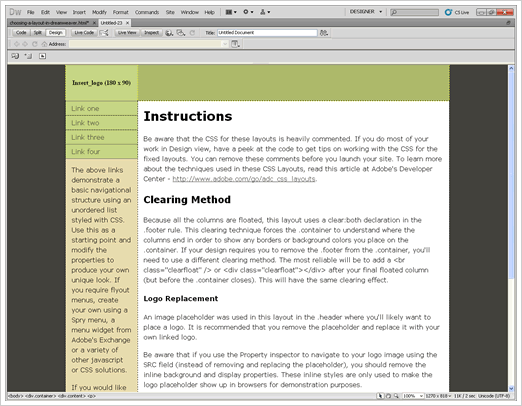
Task: Click the search field in the application bar
Action: [414, 12]
